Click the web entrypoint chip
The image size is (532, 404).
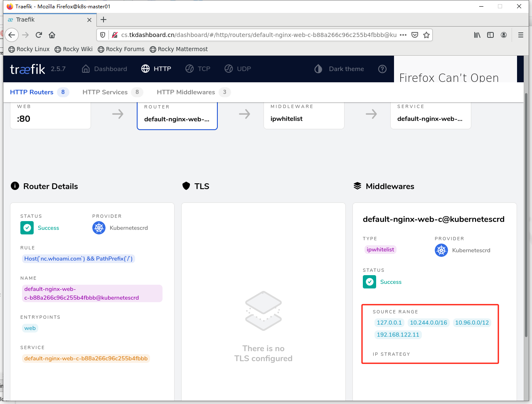pos(30,328)
